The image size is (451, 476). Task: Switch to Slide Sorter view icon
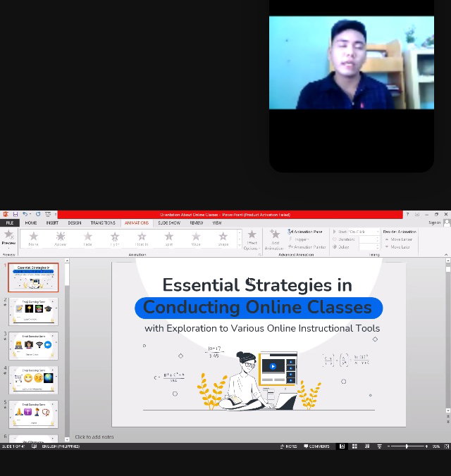[354, 446]
